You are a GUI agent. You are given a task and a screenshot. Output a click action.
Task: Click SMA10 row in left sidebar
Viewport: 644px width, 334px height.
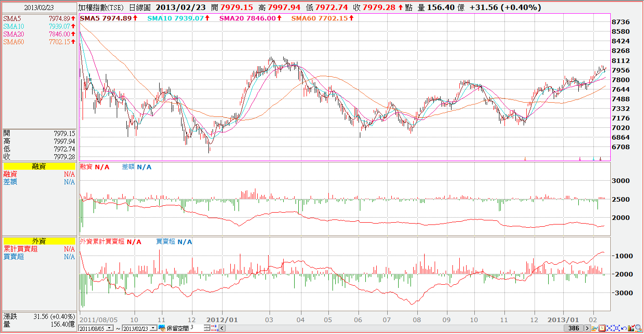tap(39, 26)
